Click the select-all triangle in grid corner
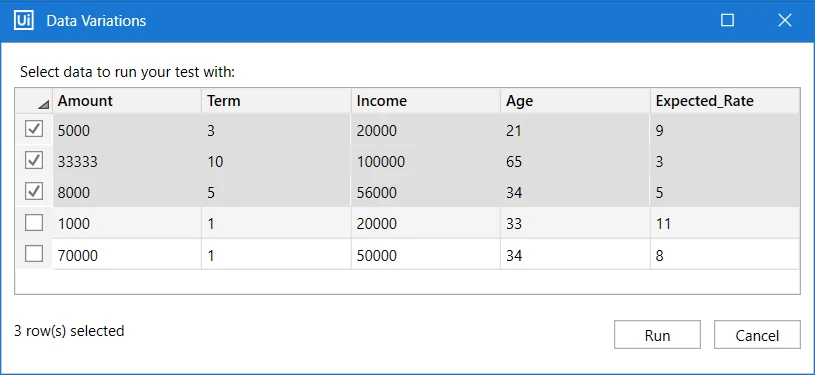The image size is (815, 375). click(44, 105)
